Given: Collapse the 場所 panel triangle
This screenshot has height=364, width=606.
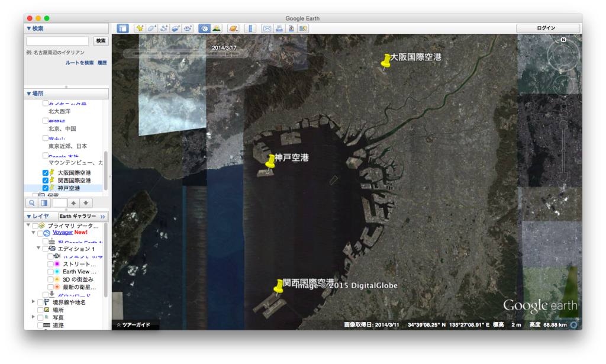Looking at the screenshot, I should tap(28, 94).
